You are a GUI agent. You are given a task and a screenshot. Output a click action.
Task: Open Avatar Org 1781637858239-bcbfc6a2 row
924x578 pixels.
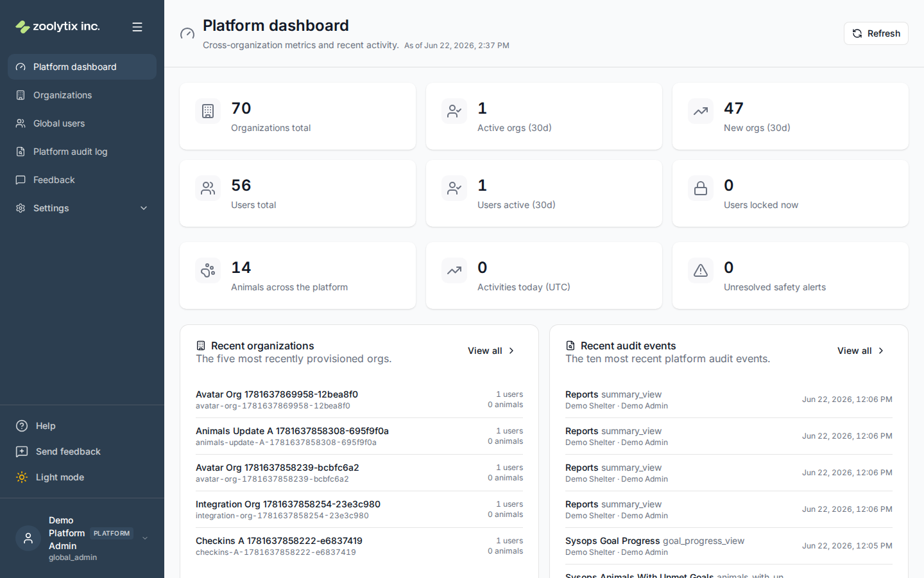[359, 473]
